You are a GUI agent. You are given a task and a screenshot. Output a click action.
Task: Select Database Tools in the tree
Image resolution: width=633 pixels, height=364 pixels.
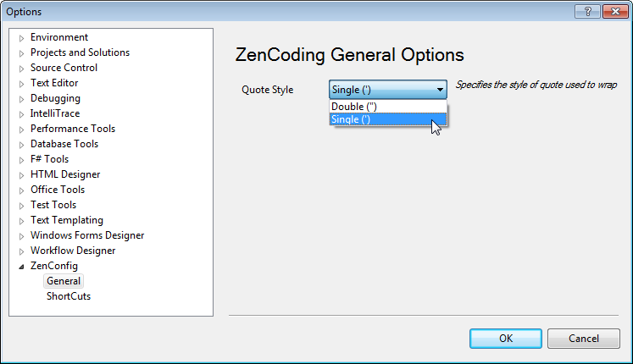tap(64, 144)
